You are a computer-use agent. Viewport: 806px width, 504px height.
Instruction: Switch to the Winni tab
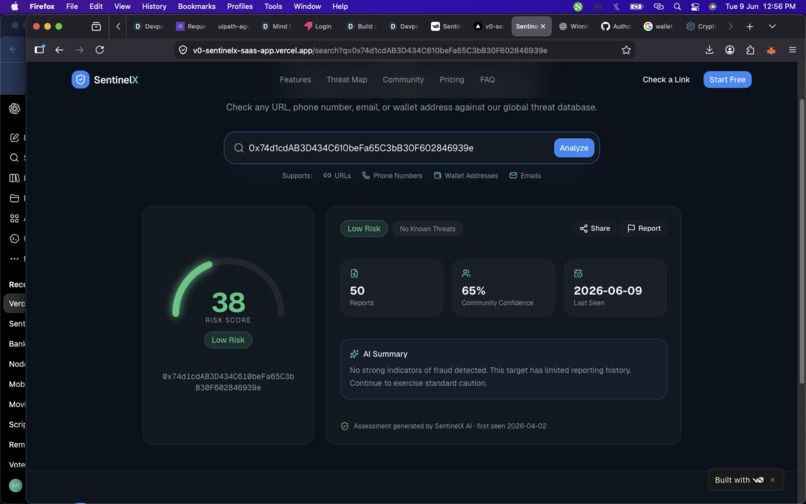coord(573,26)
